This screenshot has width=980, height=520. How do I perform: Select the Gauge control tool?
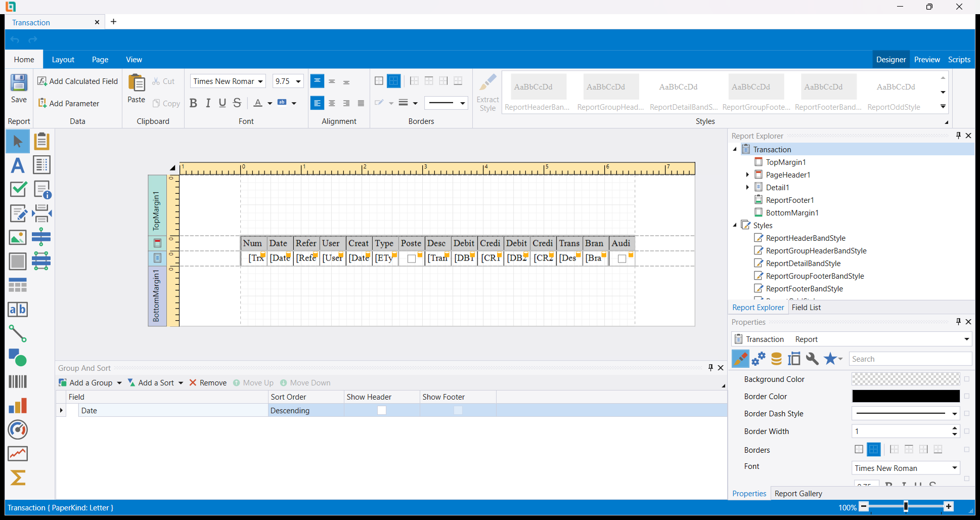[18, 429]
